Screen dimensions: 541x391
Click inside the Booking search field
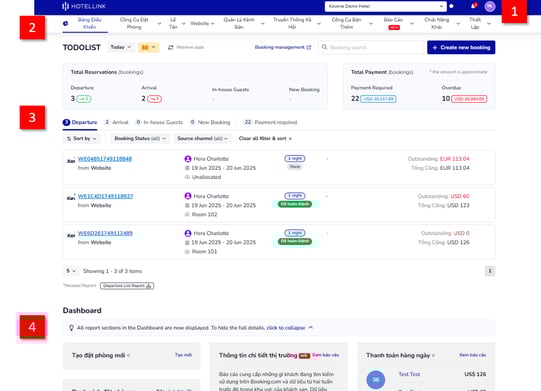371,47
